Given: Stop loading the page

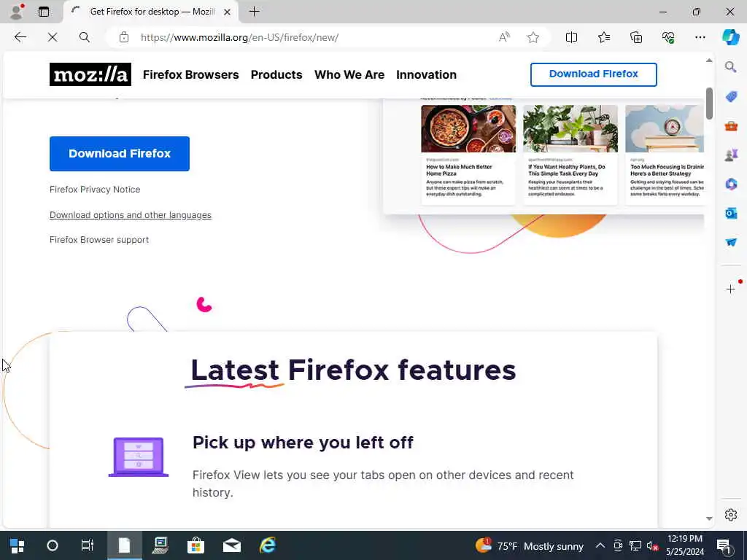Looking at the screenshot, I should 53,37.
